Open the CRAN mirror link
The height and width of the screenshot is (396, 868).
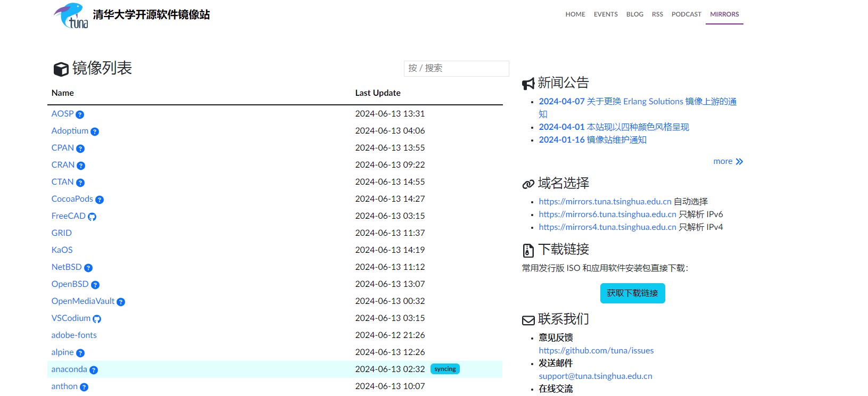[x=63, y=164]
